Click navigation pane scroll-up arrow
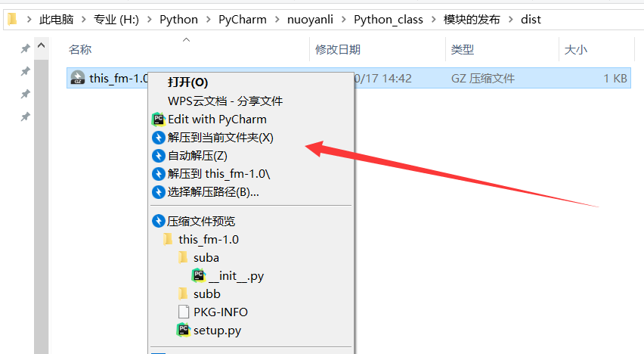644x354 pixels. (41, 45)
